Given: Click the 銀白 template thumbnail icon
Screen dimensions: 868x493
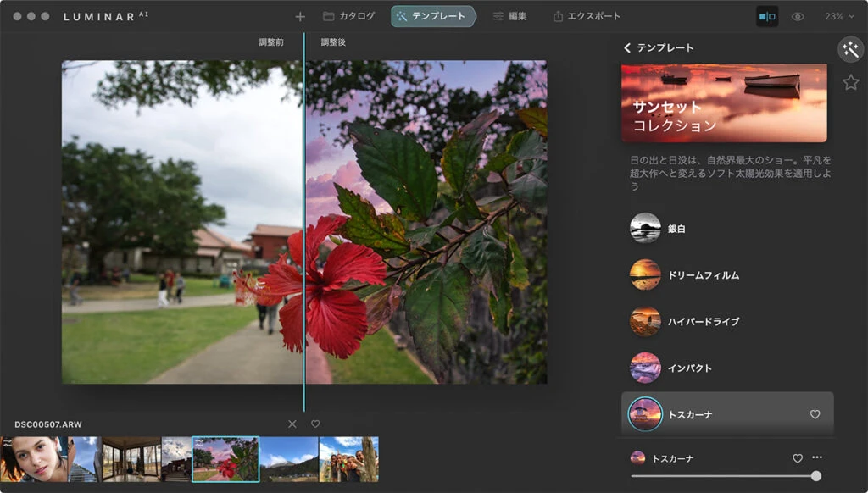Looking at the screenshot, I should click(x=645, y=228).
